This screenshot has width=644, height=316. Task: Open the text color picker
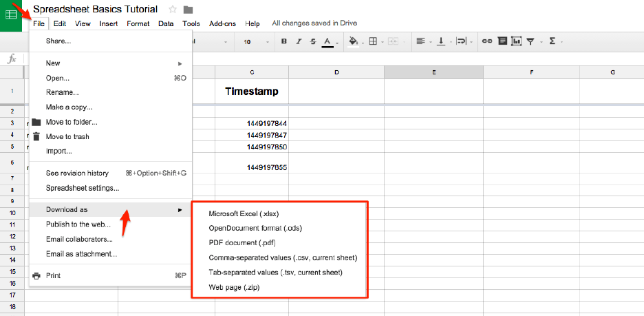click(328, 41)
